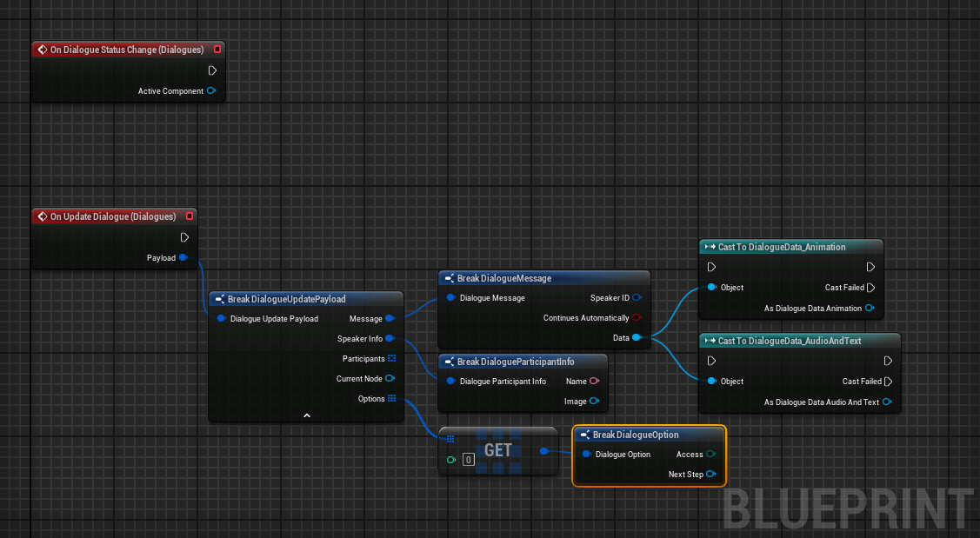Image resolution: width=980 pixels, height=538 pixels.
Task: Click the GET array node body
Action: click(498, 450)
